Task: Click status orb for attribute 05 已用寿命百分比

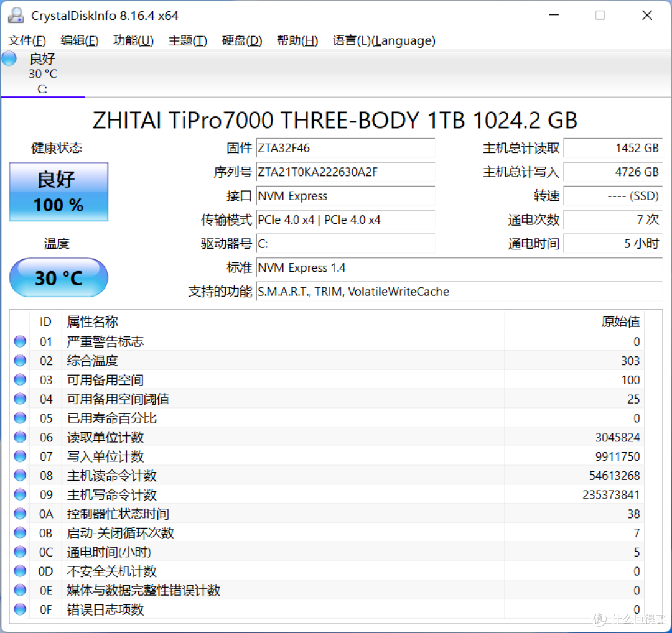Action: pos(20,418)
